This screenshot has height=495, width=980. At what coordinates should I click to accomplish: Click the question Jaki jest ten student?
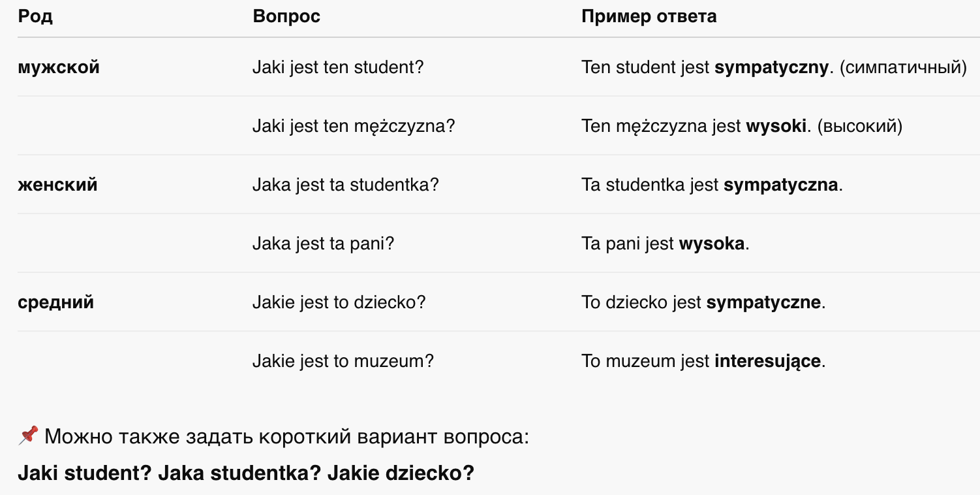coord(338,67)
